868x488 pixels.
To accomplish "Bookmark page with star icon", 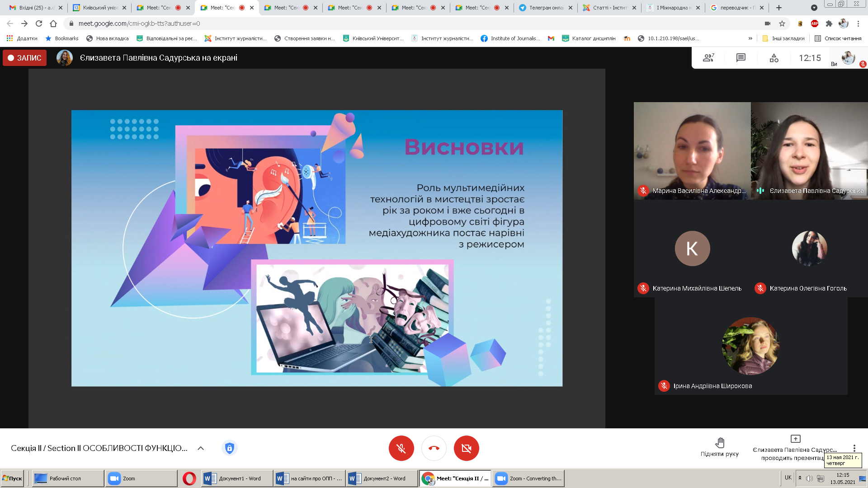I will 782,23.
